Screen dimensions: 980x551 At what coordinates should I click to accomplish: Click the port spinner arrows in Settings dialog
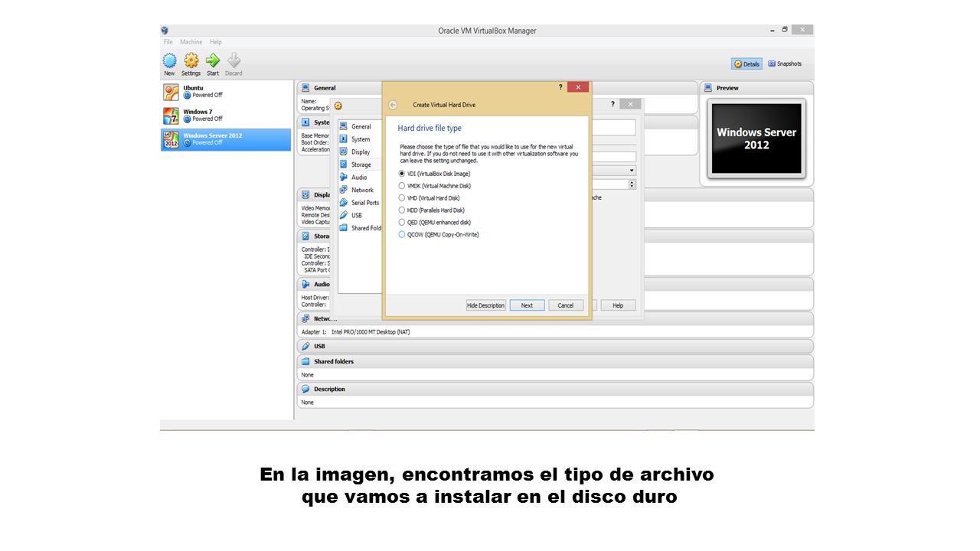coord(632,184)
